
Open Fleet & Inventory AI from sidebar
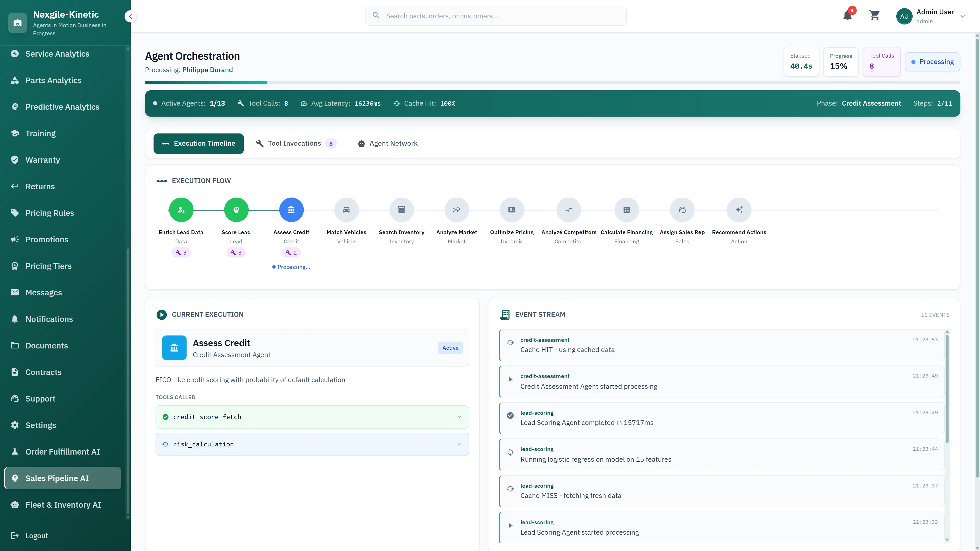(x=63, y=505)
